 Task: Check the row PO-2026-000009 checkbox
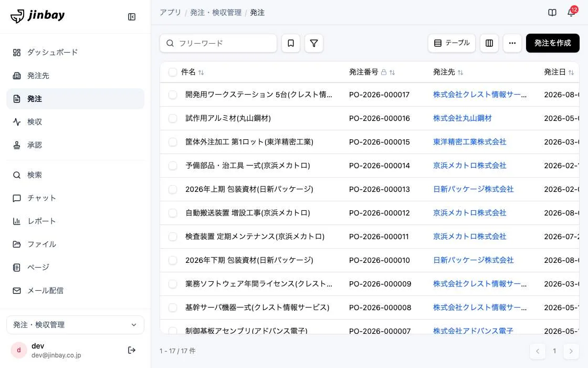(x=173, y=284)
